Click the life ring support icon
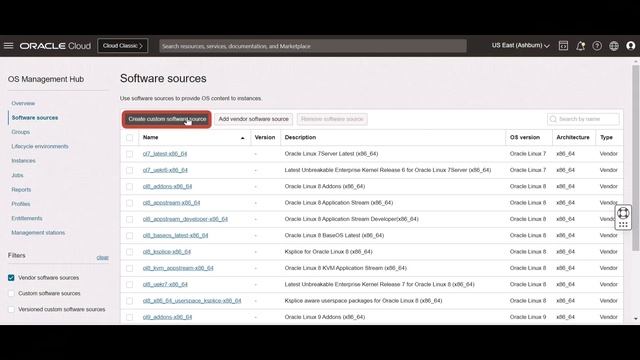This screenshot has width=640, height=360. (623, 213)
